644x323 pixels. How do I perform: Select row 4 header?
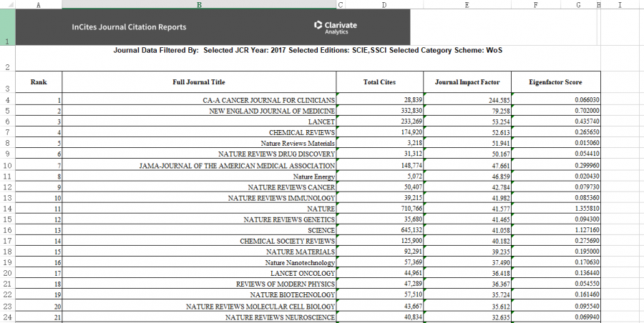[7, 100]
